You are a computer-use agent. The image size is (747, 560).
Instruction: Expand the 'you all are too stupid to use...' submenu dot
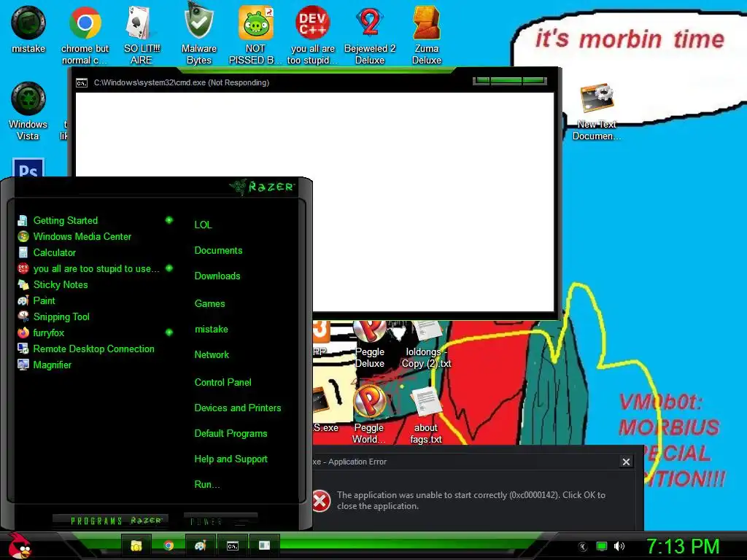click(x=169, y=268)
